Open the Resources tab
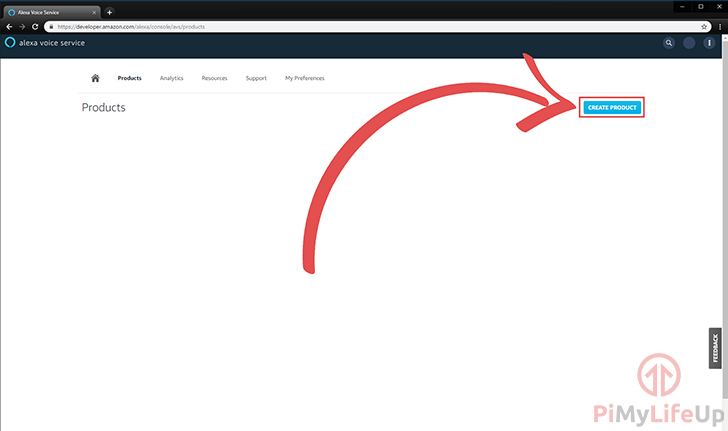This screenshot has width=728, height=431. (x=214, y=78)
